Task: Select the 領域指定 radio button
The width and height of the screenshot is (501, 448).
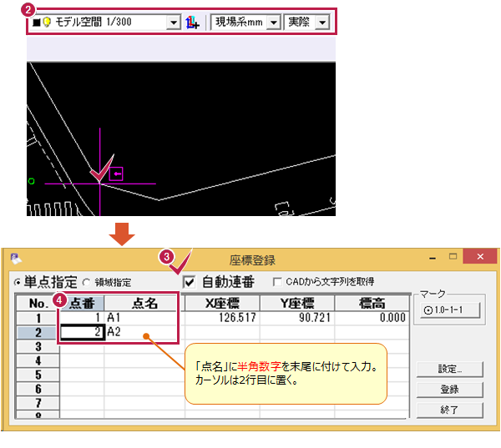Action: coord(85,283)
